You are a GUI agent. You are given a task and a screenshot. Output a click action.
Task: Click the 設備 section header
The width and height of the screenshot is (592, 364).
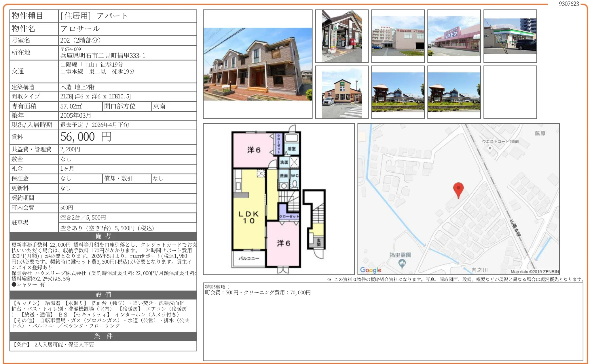[x=103, y=295]
